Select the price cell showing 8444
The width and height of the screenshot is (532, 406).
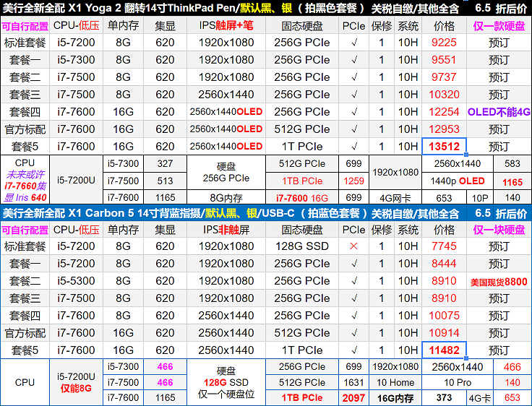(444, 264)
